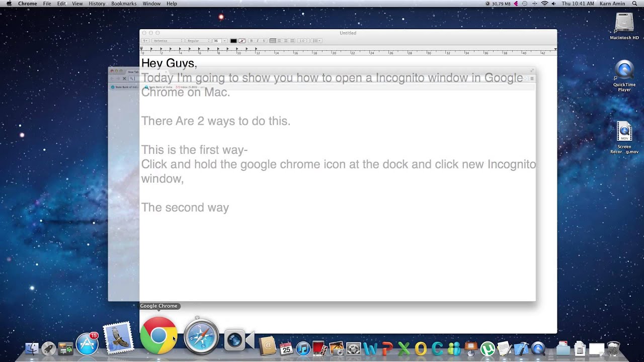The width and height of the screenshot is (644, 362).
Task: Open paragraph styles dropdown in TextEdit
Action: (145, 41)
